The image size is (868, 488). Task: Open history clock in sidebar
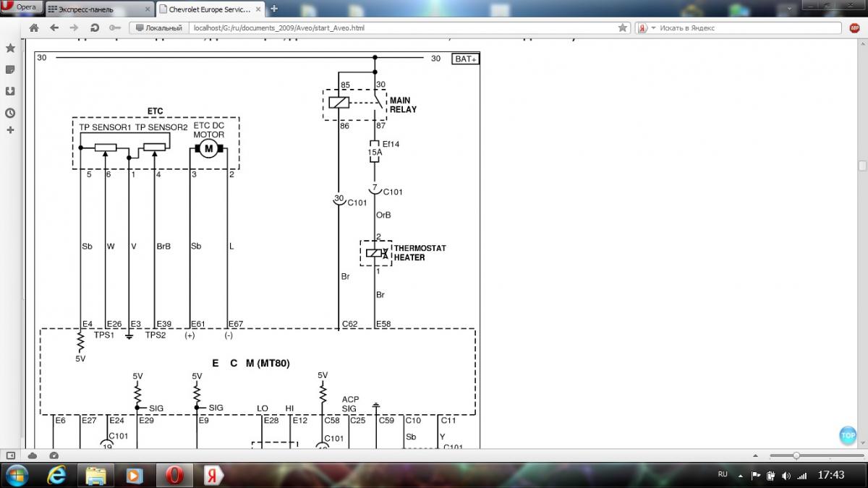pyautogui.click(x=10, y=113)
